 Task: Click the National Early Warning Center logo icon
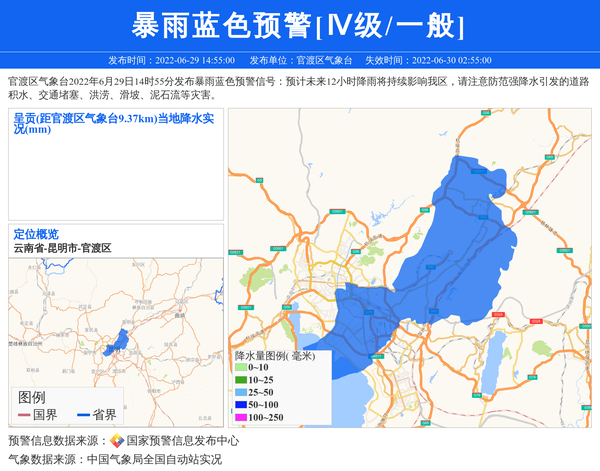(117, 441)
